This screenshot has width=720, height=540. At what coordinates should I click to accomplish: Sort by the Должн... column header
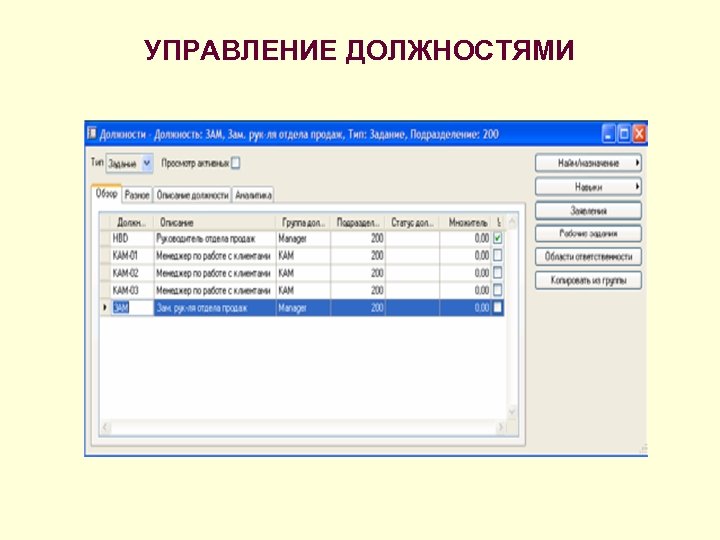pyautogui.click(x=131, y=223)
